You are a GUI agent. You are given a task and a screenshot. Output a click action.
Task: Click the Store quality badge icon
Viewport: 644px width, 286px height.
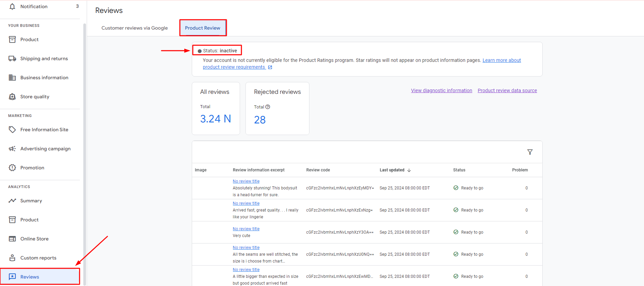click(12, 97)
